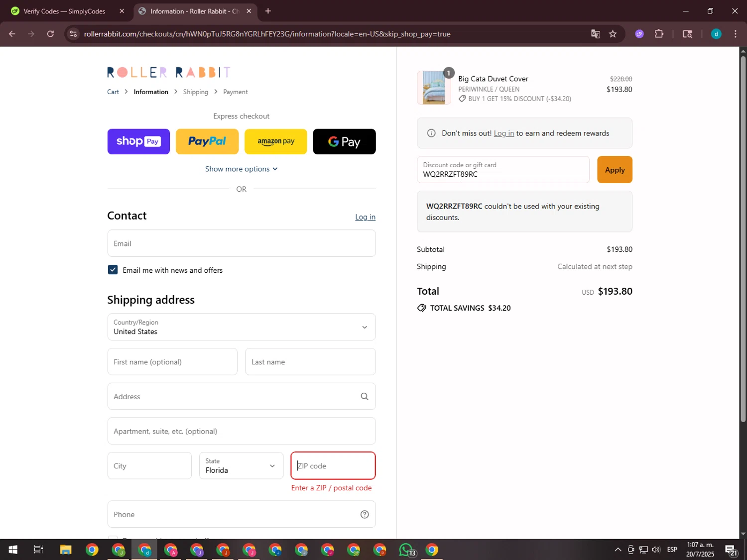Close the Roller Rabbit Information tab
Viewport: 747px width, 560px height.
point(249,11)
